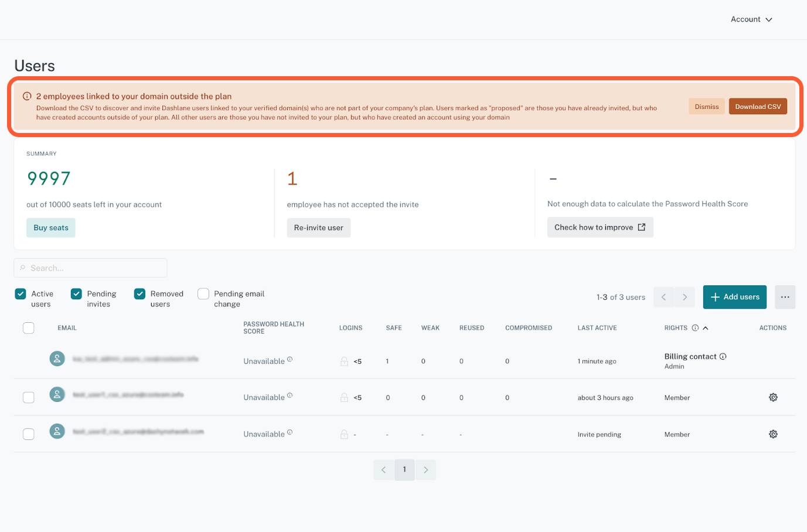
Task: Click the lock icon in the Billing contact row
Action: pos(344,362)
